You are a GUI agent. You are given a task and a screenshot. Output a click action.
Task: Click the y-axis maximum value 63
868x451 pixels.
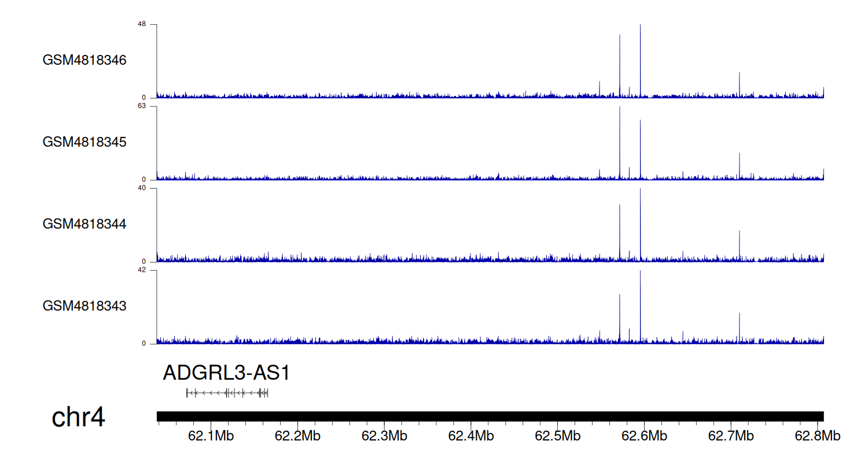tap(142, 106)
